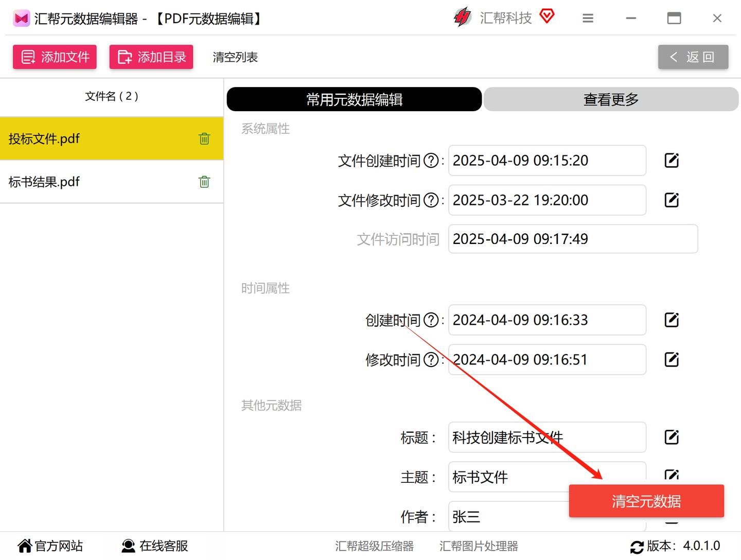The height and width of the screenshot is (560, 741).
Task: Click the 作者 input field
Action: (547, 516)
